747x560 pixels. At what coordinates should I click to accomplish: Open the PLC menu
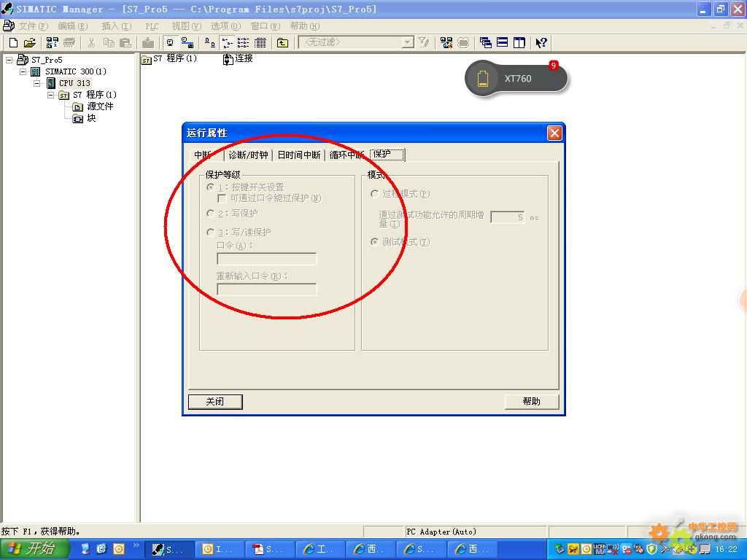tap(152, 26)
